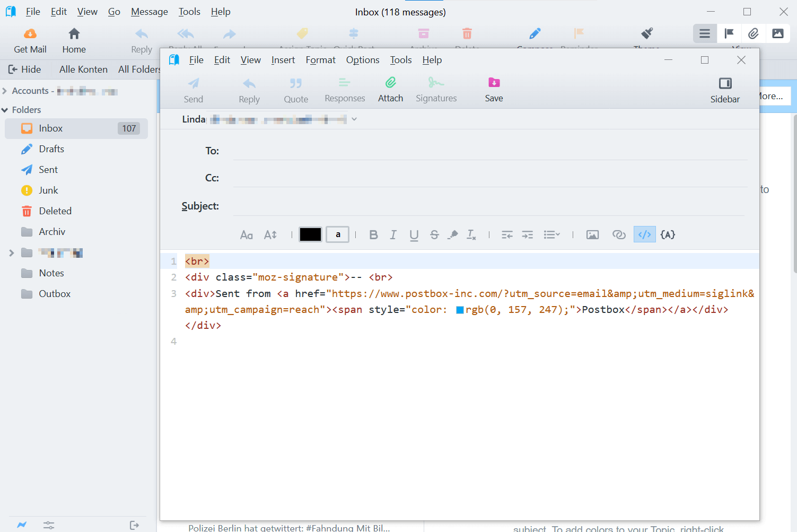The width and height of the screenshot is (797, 532).
Task: Click Get Mail cloud icon
Action: 30,34
